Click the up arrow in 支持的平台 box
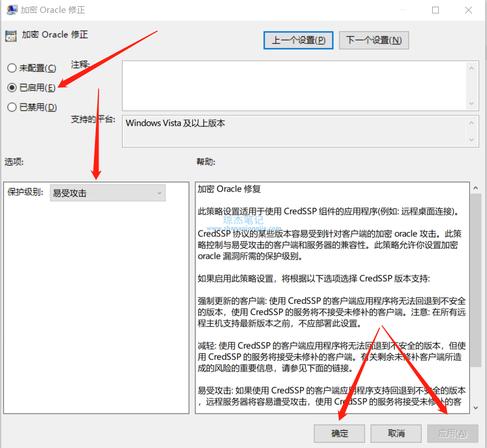The width and height of the screenshot is (487, 448). [x=471, y=123]
